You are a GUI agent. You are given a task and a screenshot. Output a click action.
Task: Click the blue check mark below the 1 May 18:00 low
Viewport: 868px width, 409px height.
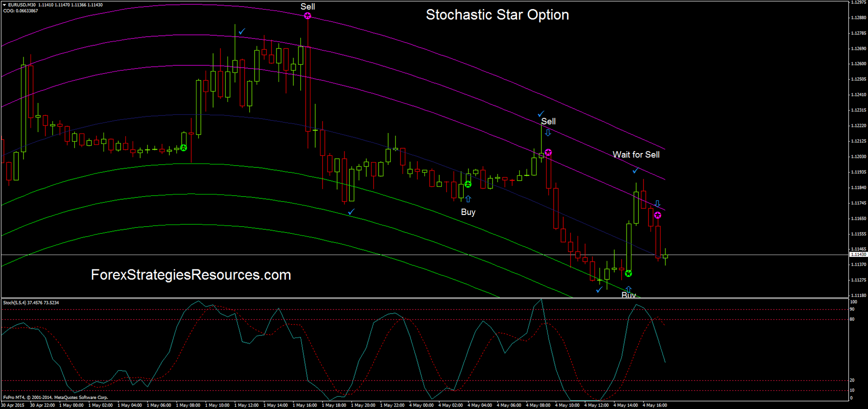click(x=351, y=212)
